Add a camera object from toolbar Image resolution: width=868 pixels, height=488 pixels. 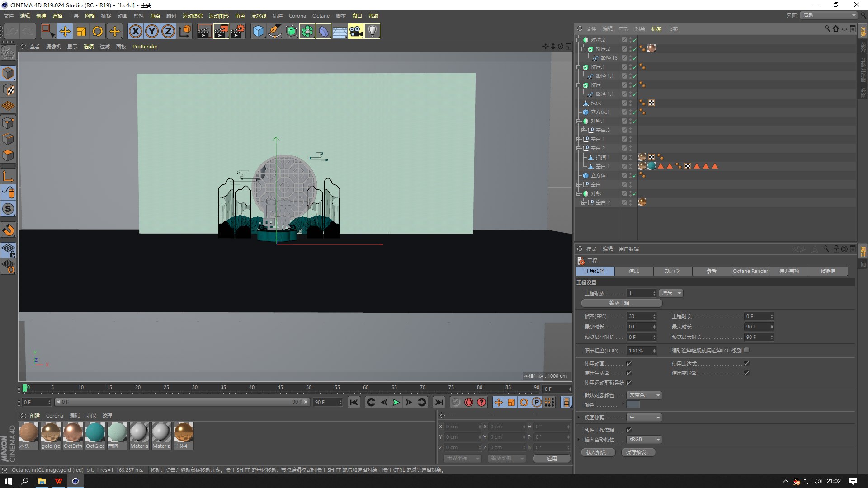tap(356, 31)
